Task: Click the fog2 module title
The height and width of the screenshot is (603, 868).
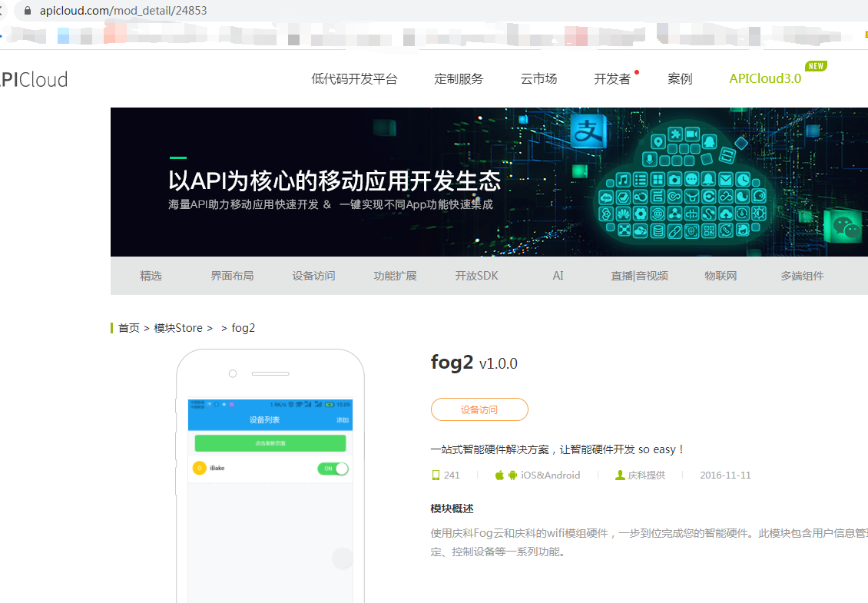Action: tap(452, 362)
